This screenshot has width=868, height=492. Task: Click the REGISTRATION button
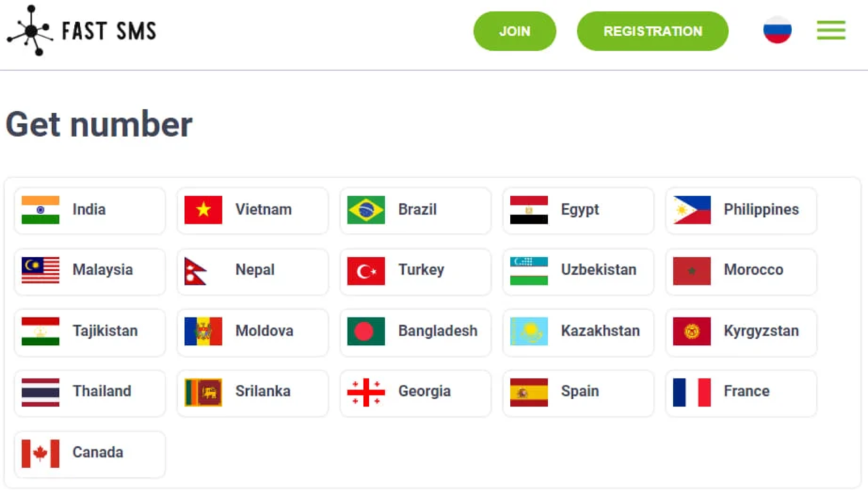point(652,31)
